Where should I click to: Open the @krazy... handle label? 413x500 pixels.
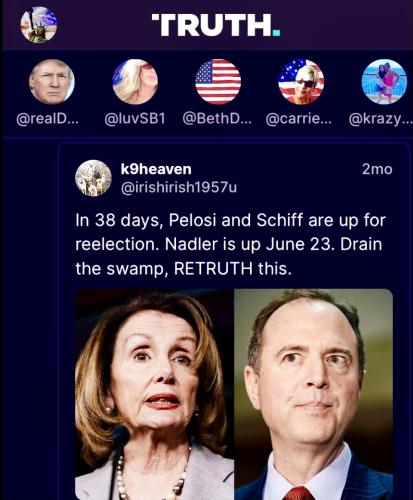[381, 119]
